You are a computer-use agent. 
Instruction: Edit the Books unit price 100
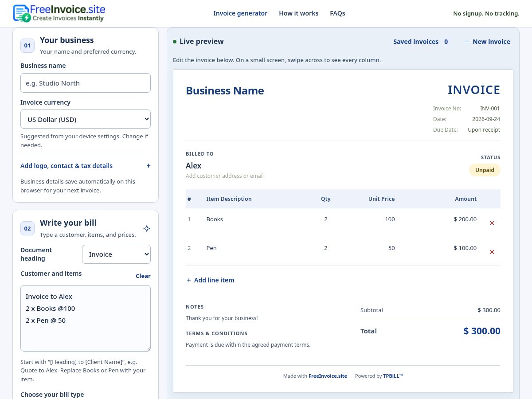point(390,219)
